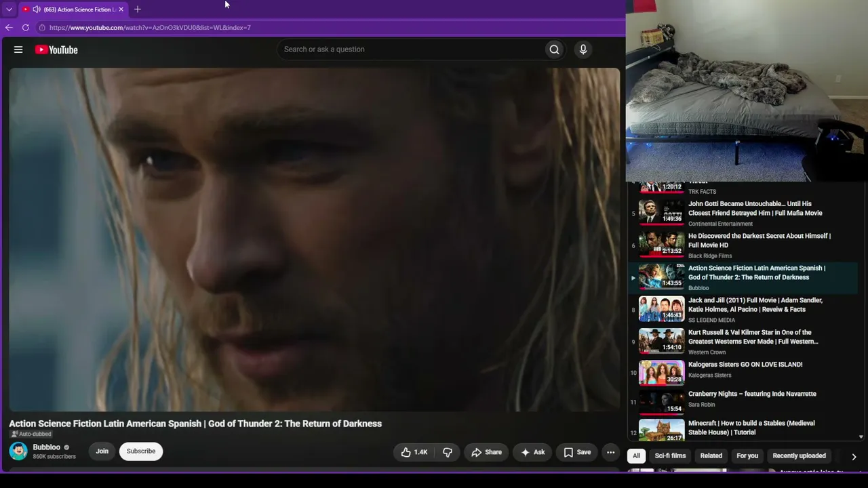Open Kalogeras Sisters Love Island thumbnail

pos(662,373)
